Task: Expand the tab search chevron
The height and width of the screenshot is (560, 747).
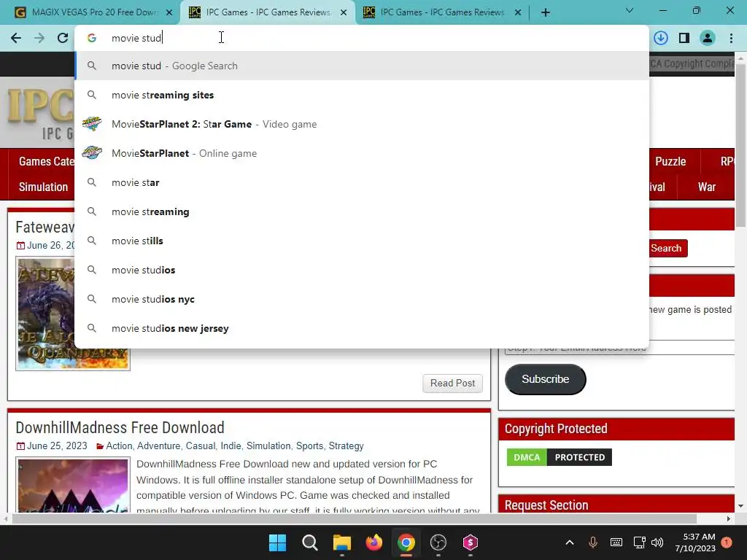Action: [x=630, y=10]
